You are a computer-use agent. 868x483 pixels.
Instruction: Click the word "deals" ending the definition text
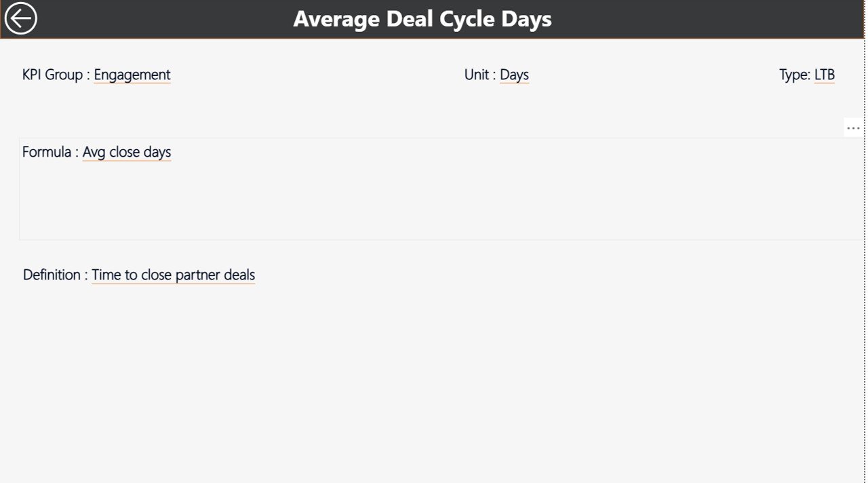click(239, 275)
